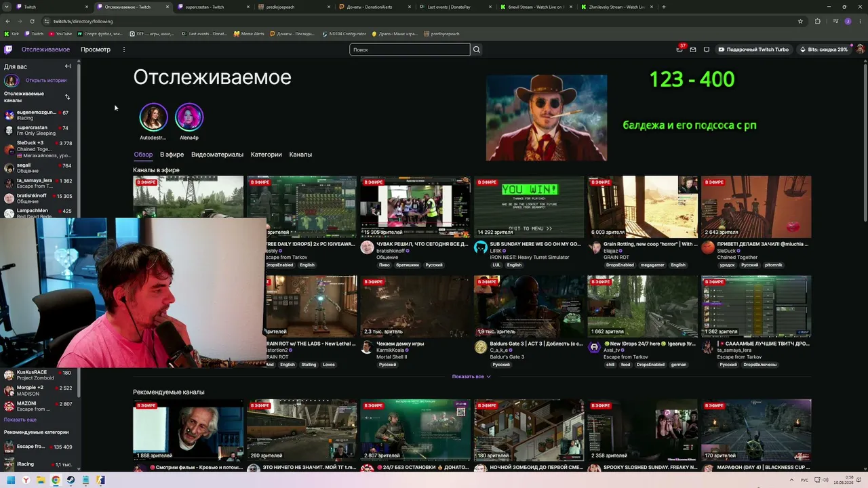Image resolution: width=868 pixels, height=488 pixels.
Task: Click inside the 'Поиск' search field
Action: click(410, 49)
